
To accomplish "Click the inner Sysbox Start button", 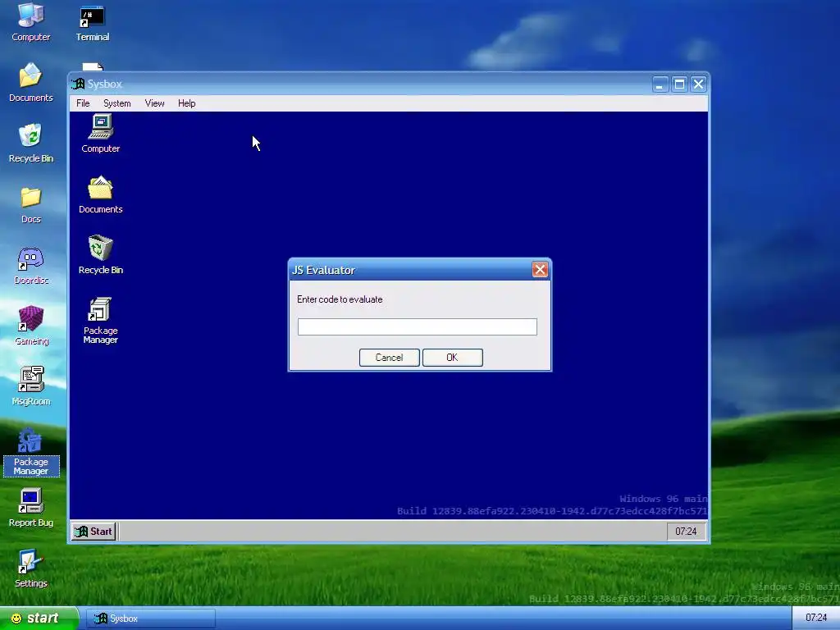I will pyautogui.click(x=94, y=532).
